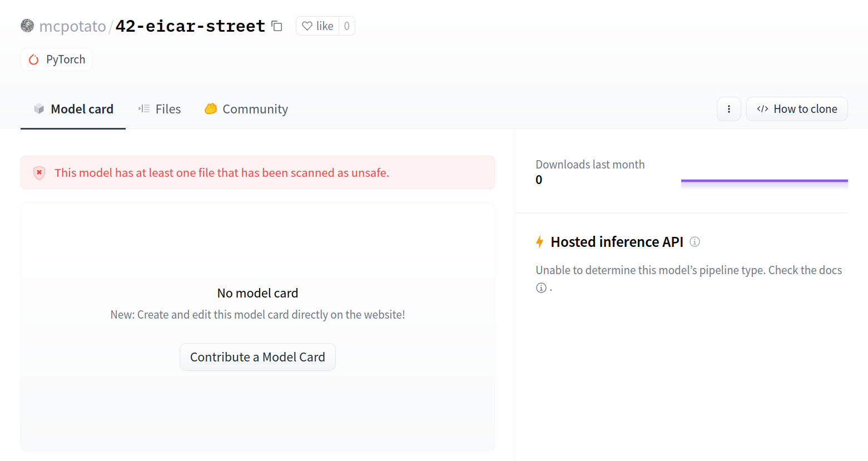Click How to clone button

click(x=796, y=109)
